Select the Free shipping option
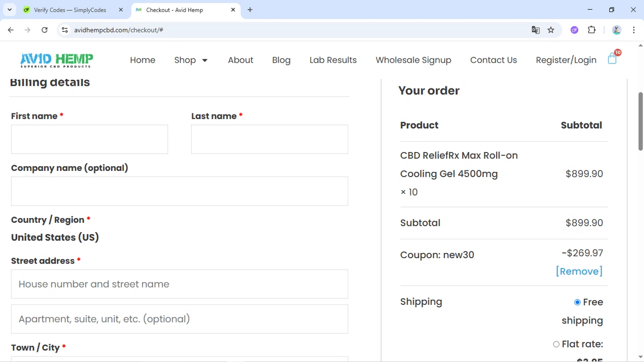This screenshot has width=644, height=362. tap(577, 302)
